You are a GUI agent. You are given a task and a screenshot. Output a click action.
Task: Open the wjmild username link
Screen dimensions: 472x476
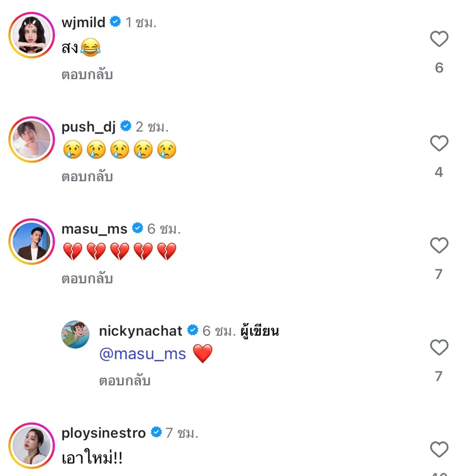pos(83,22)
